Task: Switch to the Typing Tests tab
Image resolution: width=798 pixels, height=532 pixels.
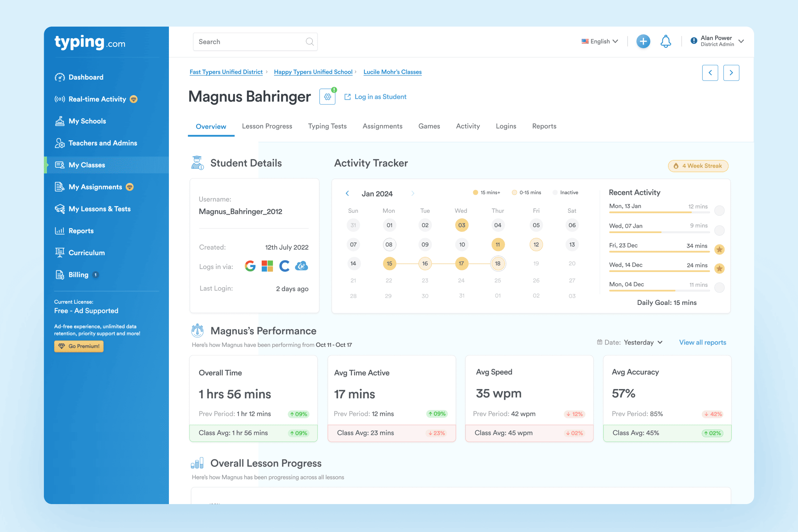Action: tap(327, 126)
